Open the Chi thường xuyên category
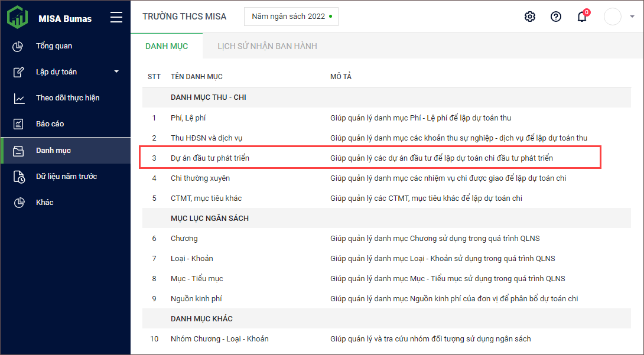Image resolution: width=644 pixels, height=355 pixels. coord(200,178)
